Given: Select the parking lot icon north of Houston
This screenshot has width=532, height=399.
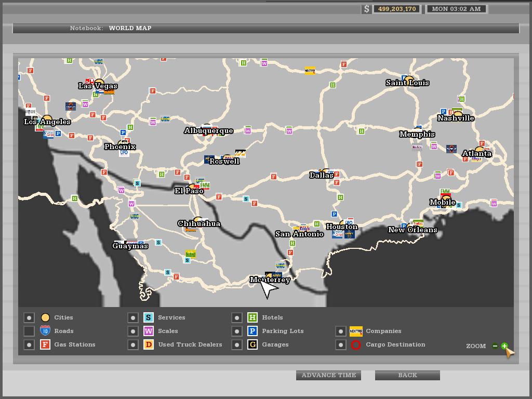Looking at the screenshot, I should (334, 214).
